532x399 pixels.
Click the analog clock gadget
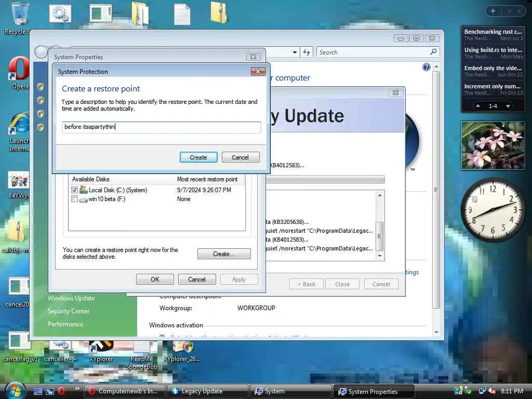pos(493,210)
